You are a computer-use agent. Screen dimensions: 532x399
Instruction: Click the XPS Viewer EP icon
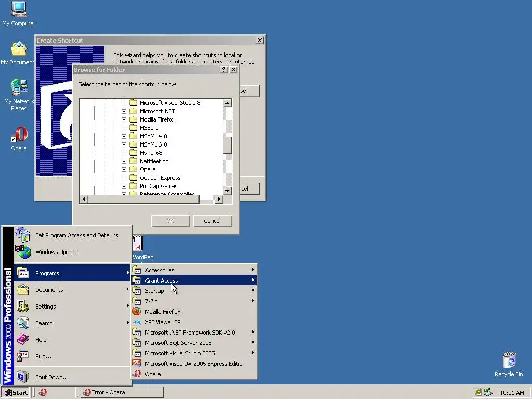137,322
